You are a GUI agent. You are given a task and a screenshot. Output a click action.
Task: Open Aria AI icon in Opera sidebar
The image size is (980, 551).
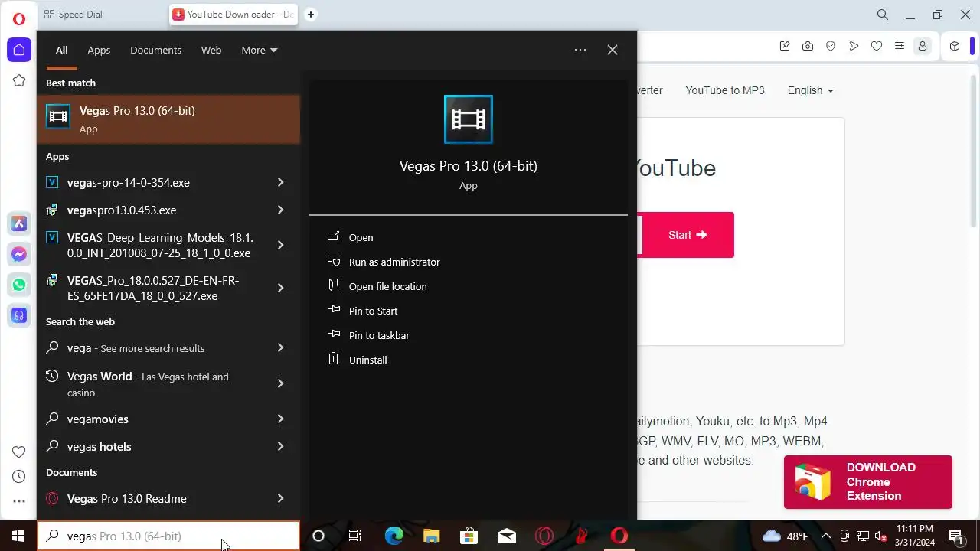click(x=19, y=223)
